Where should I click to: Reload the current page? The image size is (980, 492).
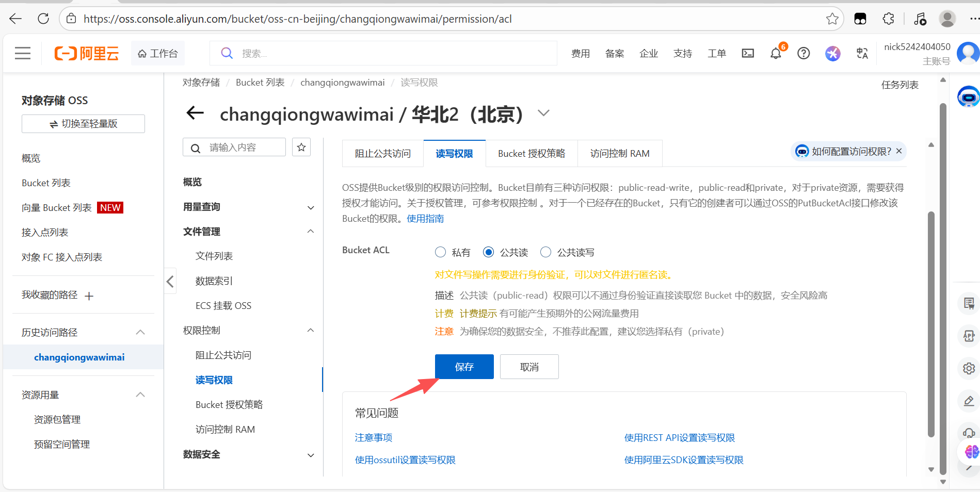[x=43, y=19]
